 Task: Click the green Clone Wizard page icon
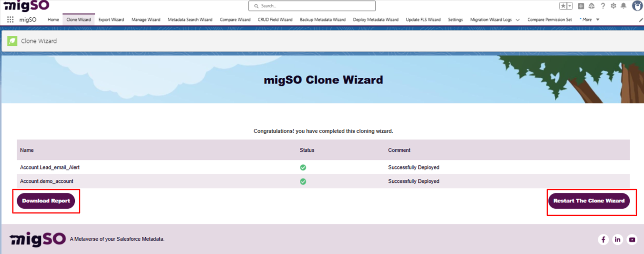(12, 41)
